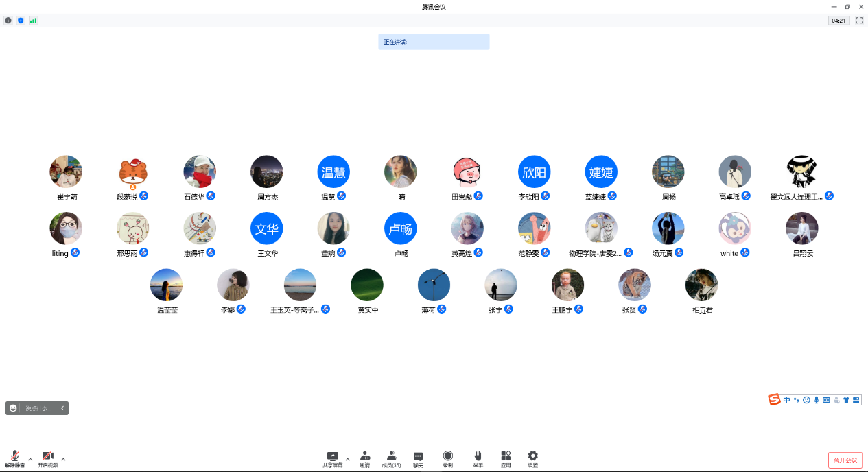Expand share screen options arrow
The width and height of the screenshot is (868, 472).
347,459
